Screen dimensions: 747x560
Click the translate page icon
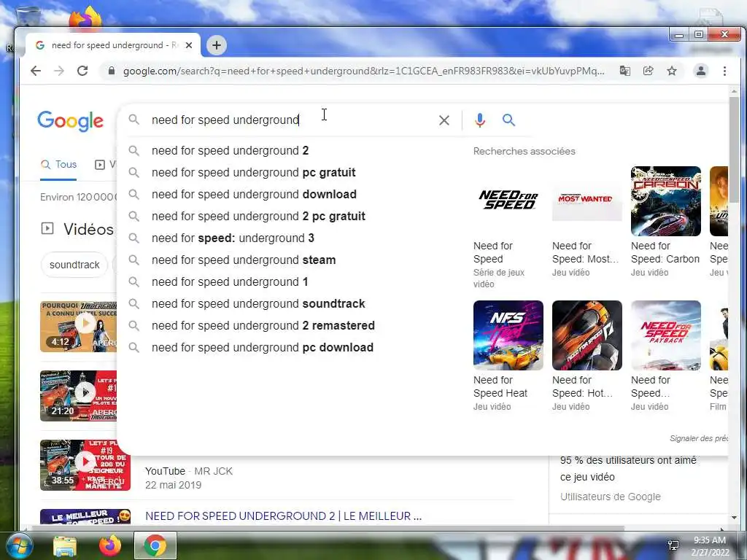pyautogui.click(x=624, y=71)
